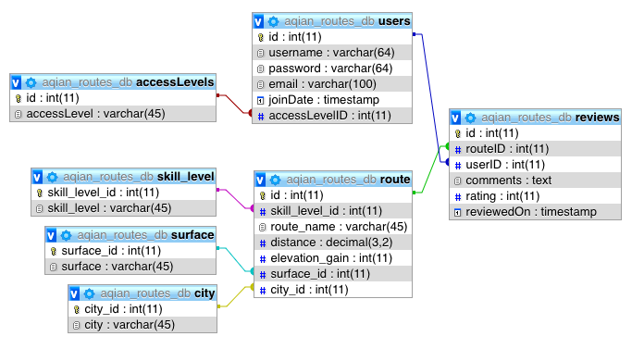This screenshot has height=349, width=644.
Task: Open the skill_level table gear options
Action: [x=52, y=177]
